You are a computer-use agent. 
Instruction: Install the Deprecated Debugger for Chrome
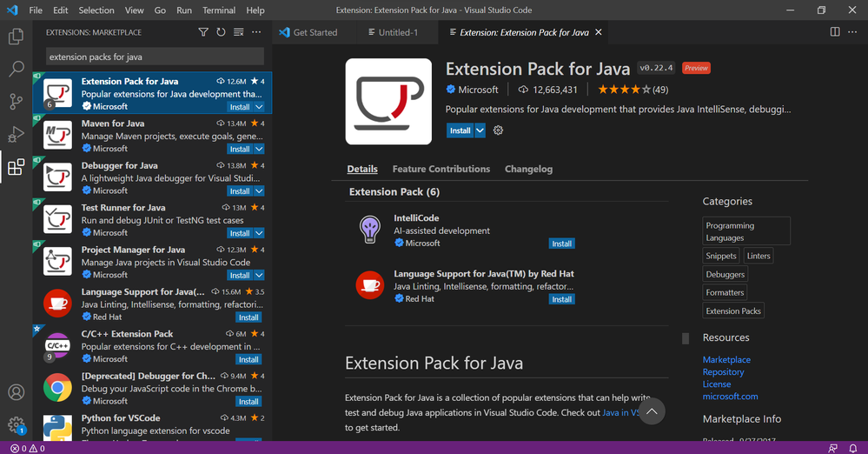248,402
